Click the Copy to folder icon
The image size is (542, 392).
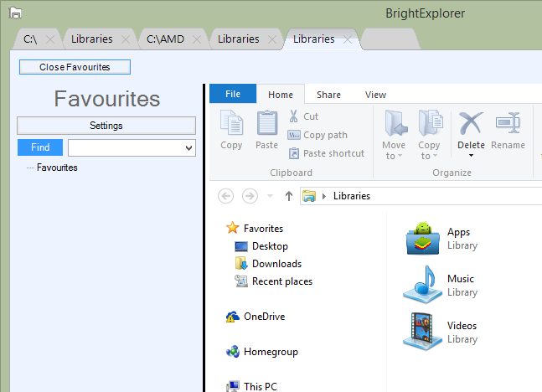(431, 123)
